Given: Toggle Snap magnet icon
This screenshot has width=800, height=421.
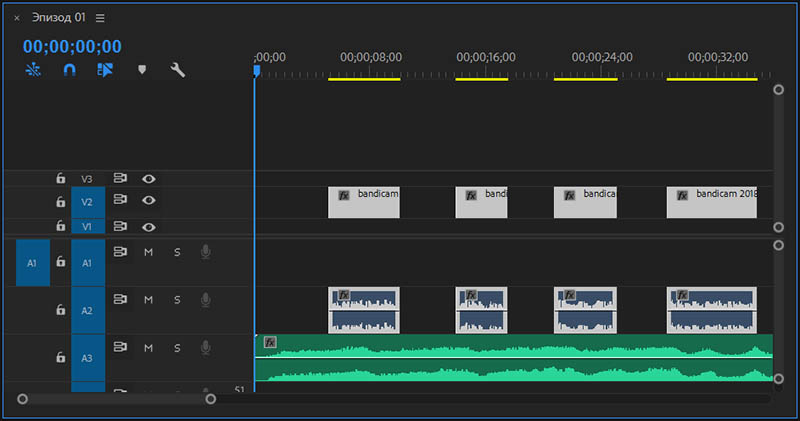Looking at the screenshot, I should [x=69, y=69].
